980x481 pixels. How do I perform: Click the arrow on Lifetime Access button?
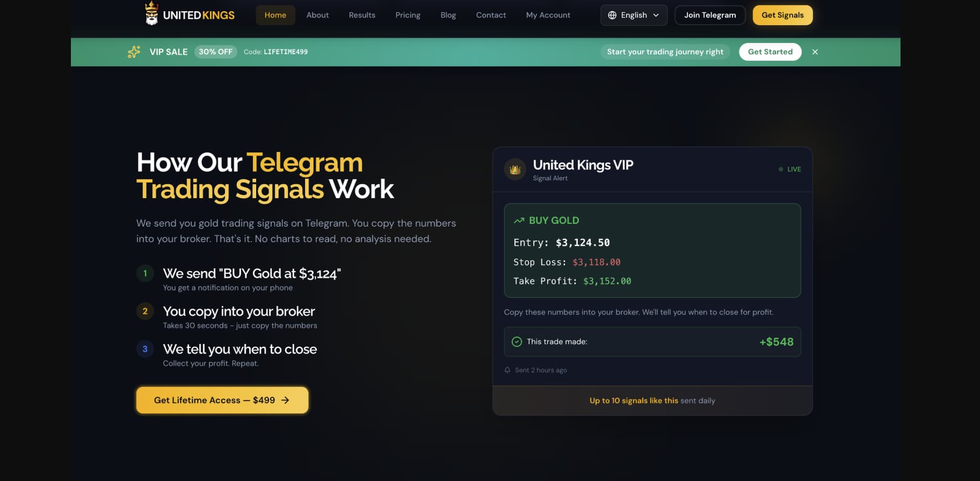pyautogui.click(x=285, y=400)
